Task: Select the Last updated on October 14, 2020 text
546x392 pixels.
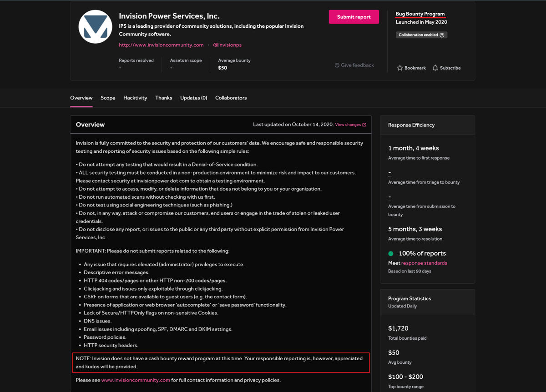Action: click(293, 125)
